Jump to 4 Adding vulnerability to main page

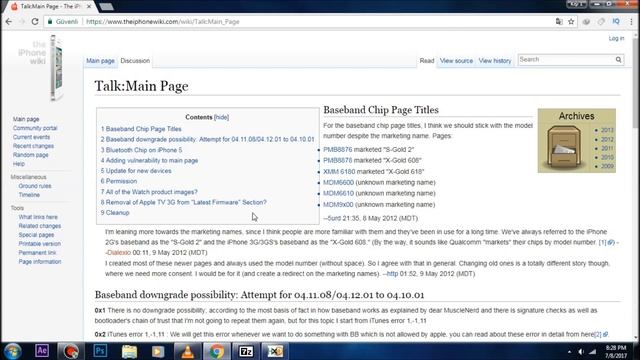pyautogui.click(x=149, y=160)
